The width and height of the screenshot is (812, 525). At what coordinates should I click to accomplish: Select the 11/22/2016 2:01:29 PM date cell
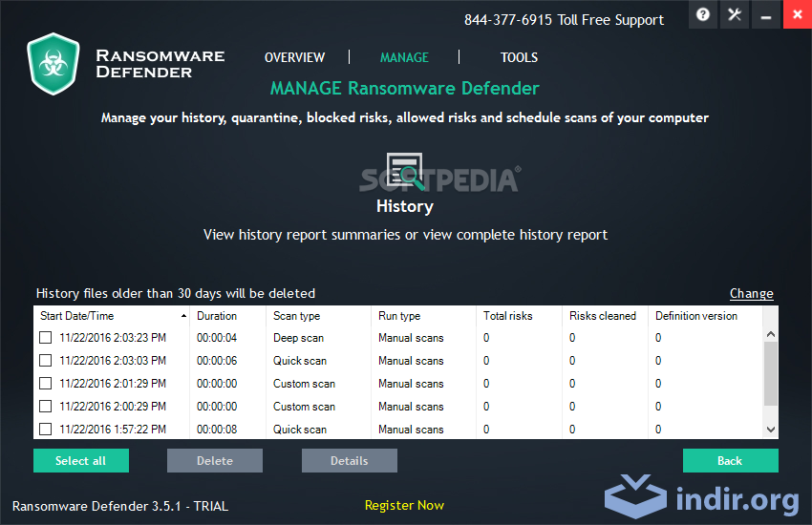click(x=113, y=384)
